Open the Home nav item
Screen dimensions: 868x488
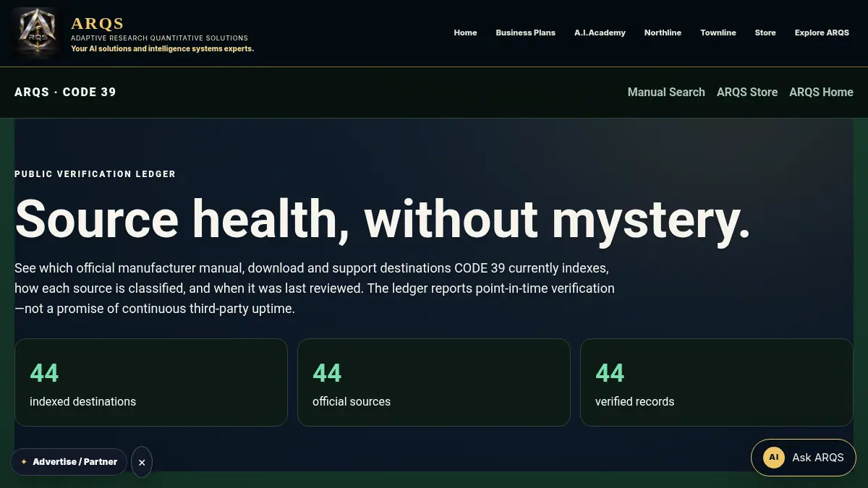465,33
